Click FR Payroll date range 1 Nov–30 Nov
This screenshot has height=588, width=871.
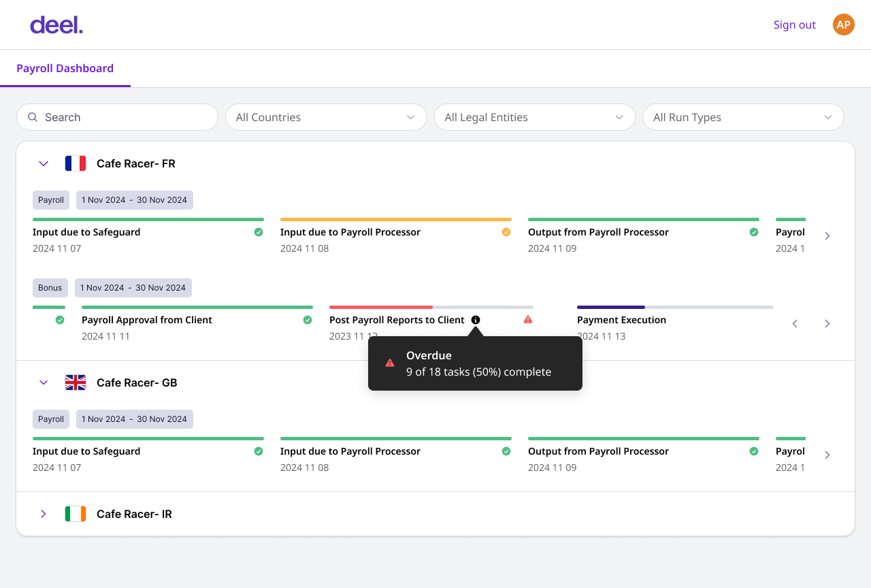tap(135, 200)
